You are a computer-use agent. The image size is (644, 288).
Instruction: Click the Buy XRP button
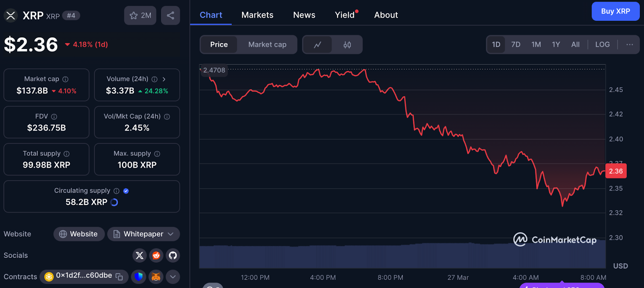coord(615,11)
